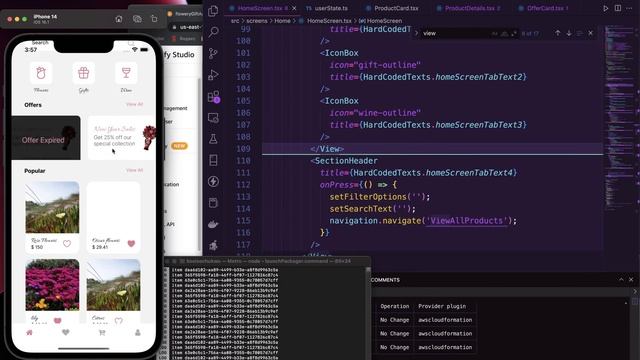Click the 'screens' breadcrumb segment

click(x=257, y=20)
